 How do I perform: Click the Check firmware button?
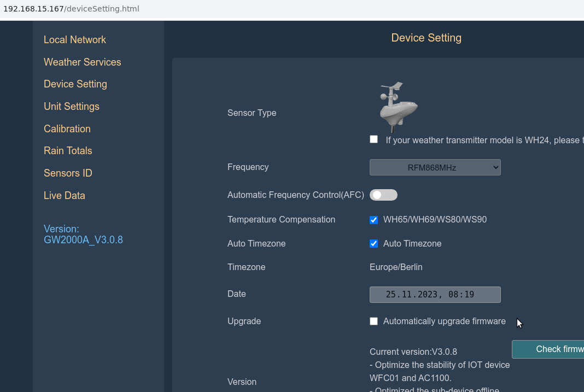[x=548, y=349]
